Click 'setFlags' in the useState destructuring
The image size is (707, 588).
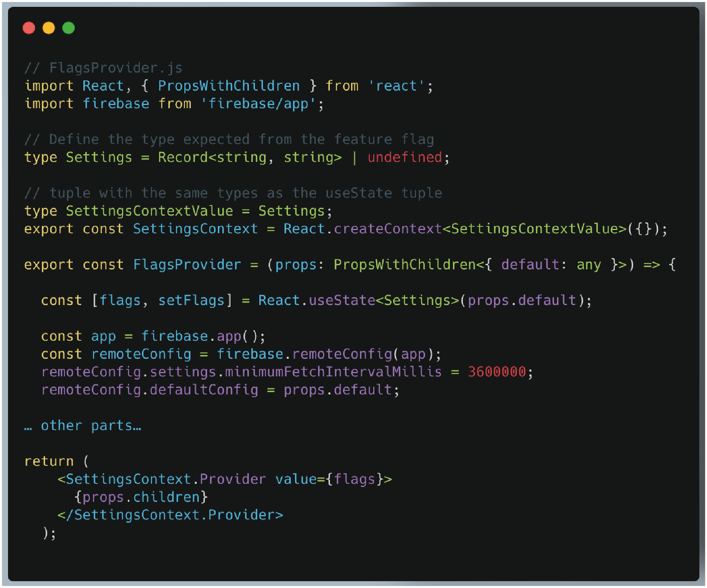tap(191, 300)
